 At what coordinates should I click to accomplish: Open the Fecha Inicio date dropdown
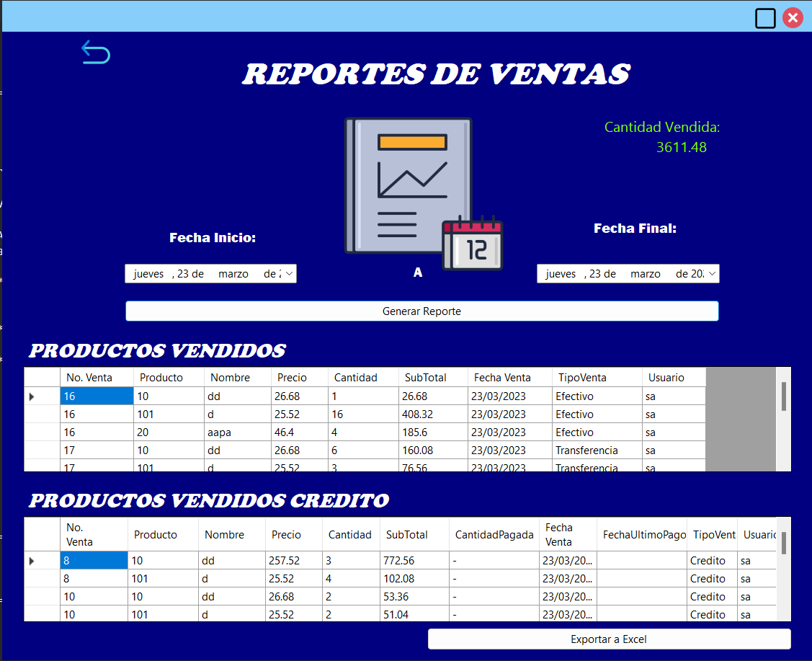[289, 273]
